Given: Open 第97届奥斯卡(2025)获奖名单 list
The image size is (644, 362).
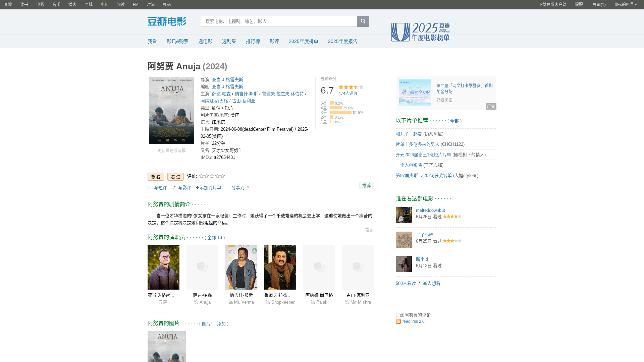Looking at the screenshot, I should (424, 176).
